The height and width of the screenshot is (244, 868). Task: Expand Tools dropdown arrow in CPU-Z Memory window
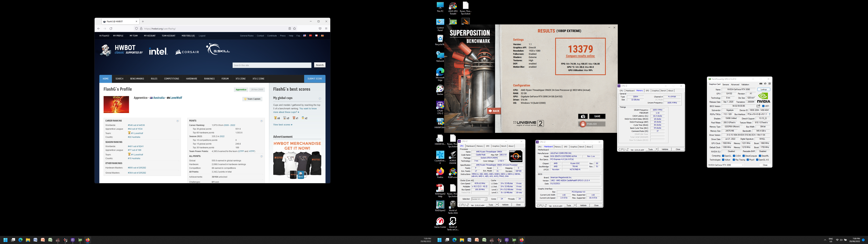click(657, 149)
